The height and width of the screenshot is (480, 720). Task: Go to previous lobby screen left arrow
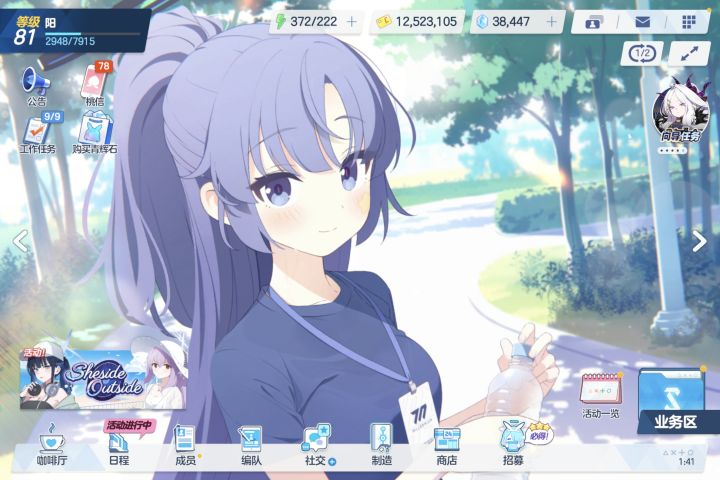21,241
